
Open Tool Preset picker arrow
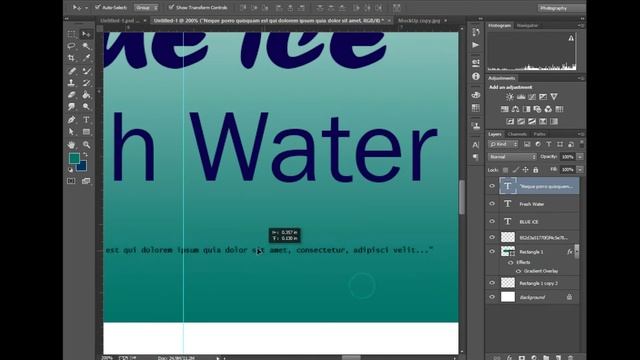[x=87, y=7]
